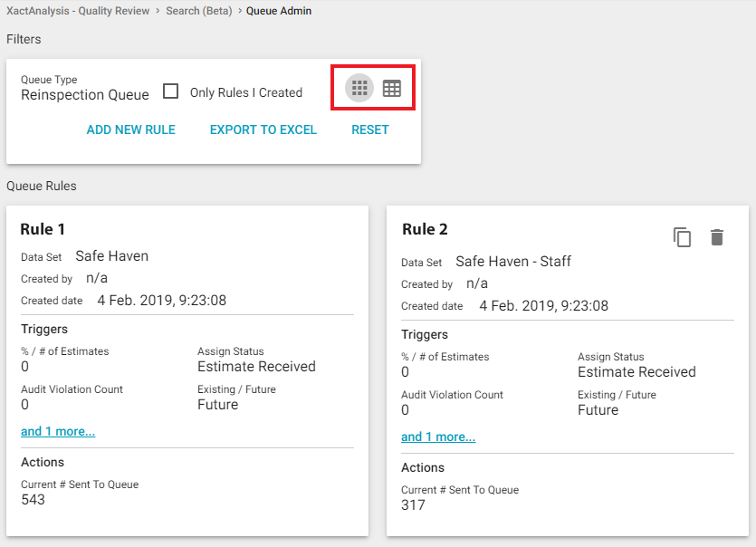Navigate to Search (Beta) breadcrumb
Image resolution: width=756 pixels, height=547 pixels.
tap(198, 11)
